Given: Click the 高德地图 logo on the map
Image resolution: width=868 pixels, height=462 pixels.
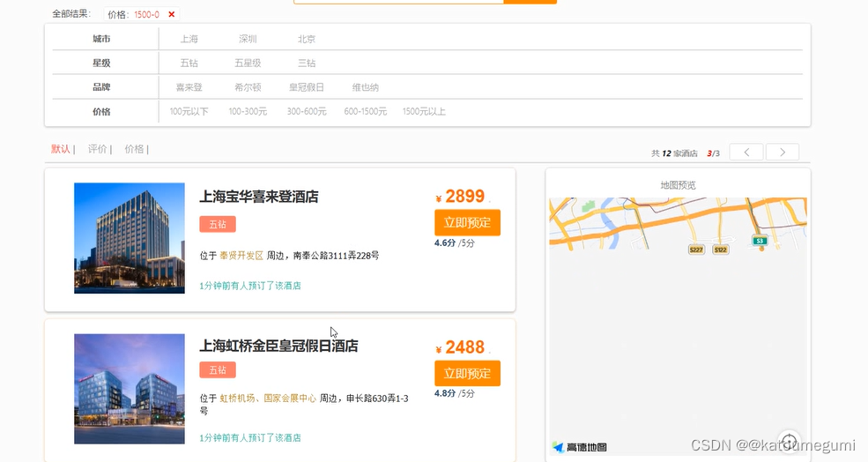Looking at the screenshot, I should tap(580, 447).
